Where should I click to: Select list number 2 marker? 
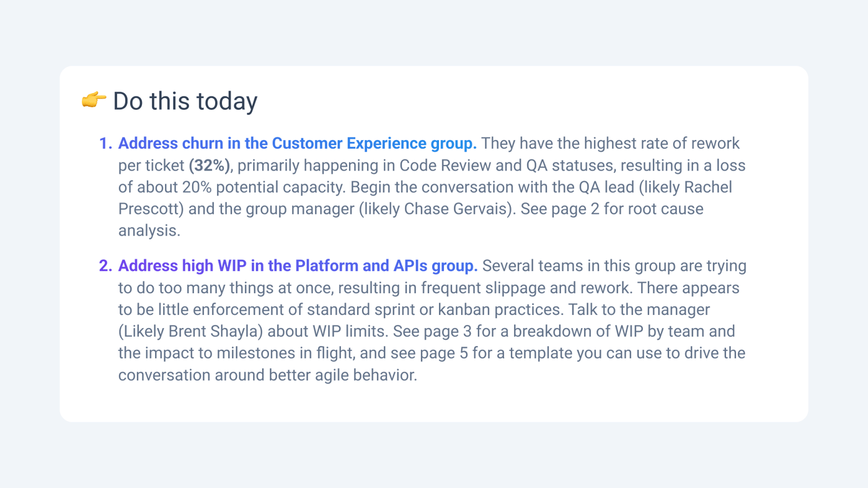tap(105, 265)
